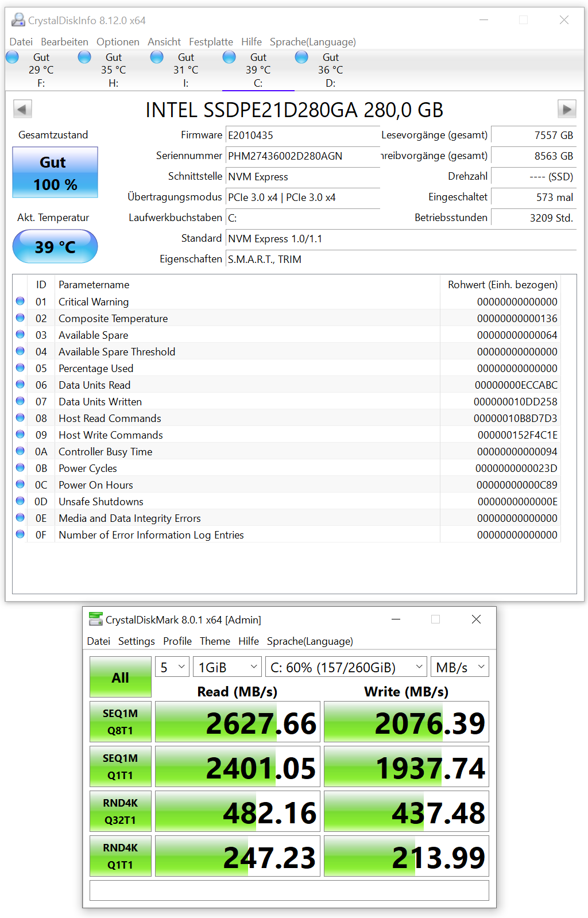Click status dot of Data Units Written row

coord(20,401)
